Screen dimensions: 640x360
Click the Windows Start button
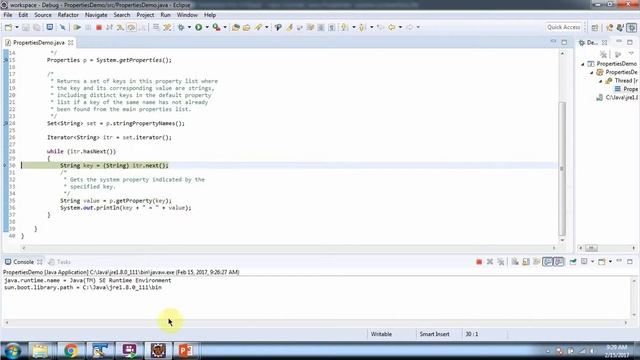(13, 351)
